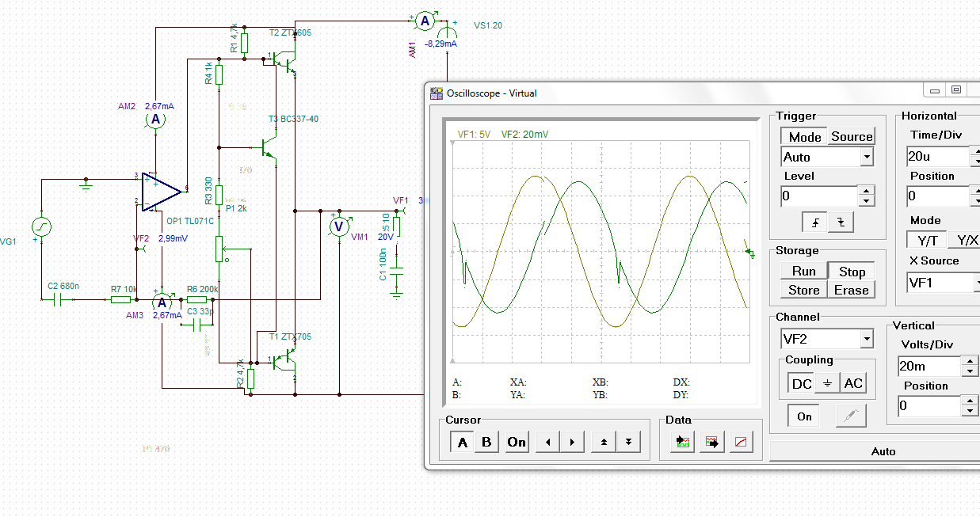Increase trigger Level value
Screen dimensions: 980x517
click(x=866, y=191)
